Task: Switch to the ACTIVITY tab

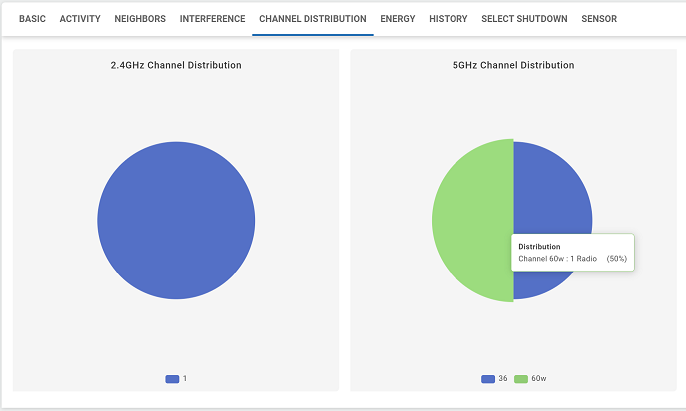Action: pyautogui.click(x=80, y=19)
